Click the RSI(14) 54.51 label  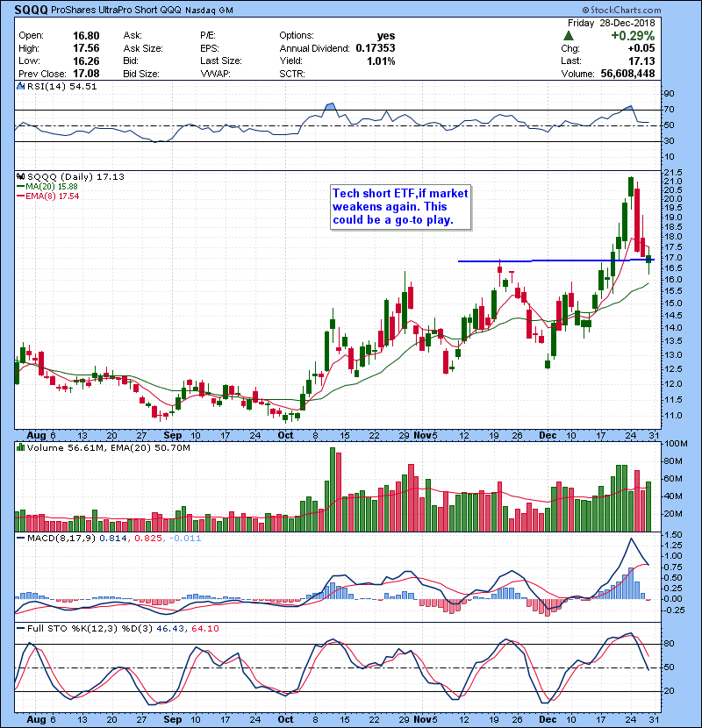[x=61, y=86]
